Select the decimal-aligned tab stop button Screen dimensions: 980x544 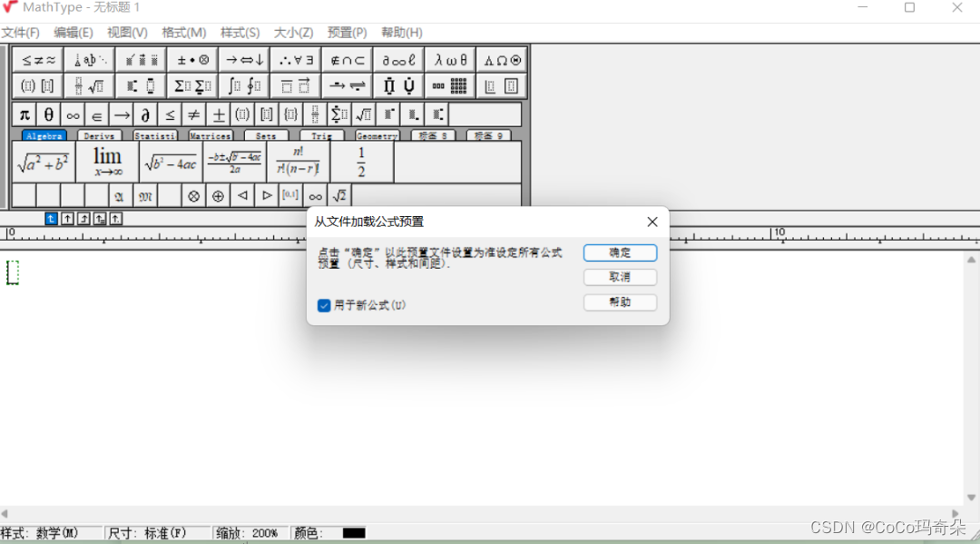[116, 219]
